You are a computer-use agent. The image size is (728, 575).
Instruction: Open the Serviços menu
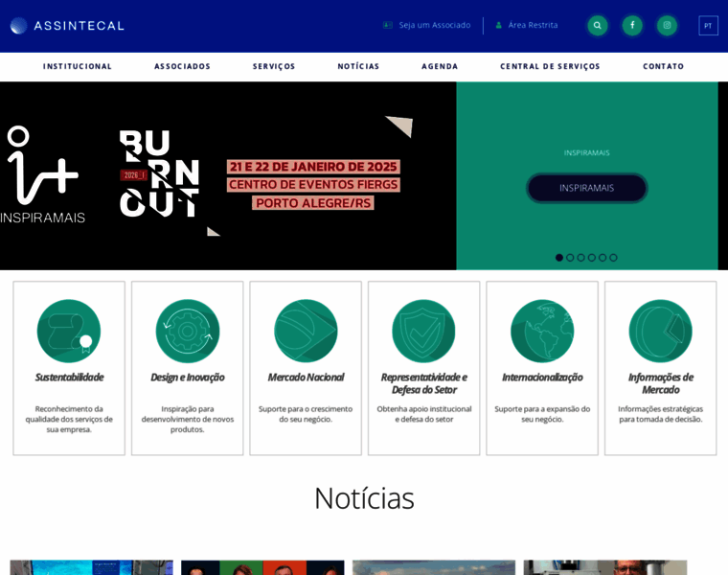[274, 66]
